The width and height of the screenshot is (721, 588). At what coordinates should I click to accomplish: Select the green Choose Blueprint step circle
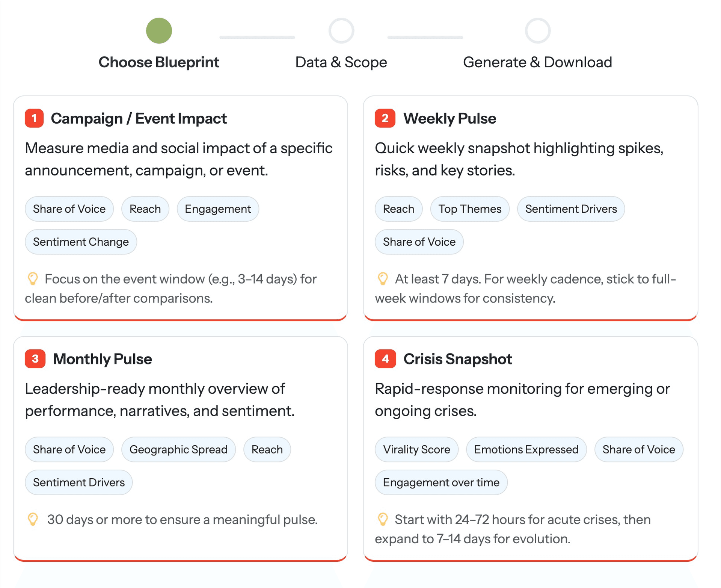tap(159, 31)
